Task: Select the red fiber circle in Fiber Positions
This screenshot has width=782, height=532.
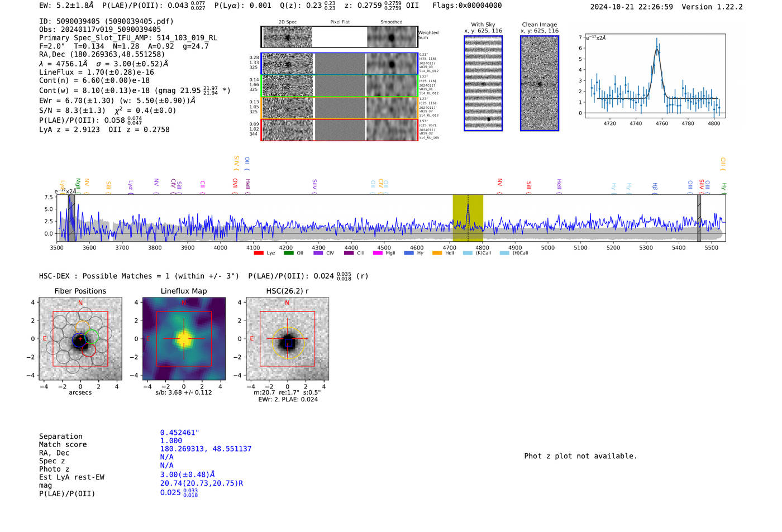Action: [88, 349]
